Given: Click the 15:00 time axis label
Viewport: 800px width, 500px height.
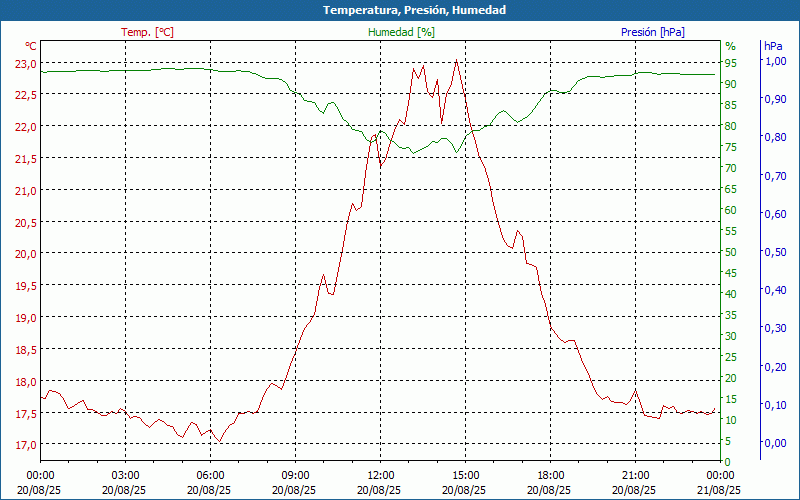Looking at the screenshot, I should [465, 476].
